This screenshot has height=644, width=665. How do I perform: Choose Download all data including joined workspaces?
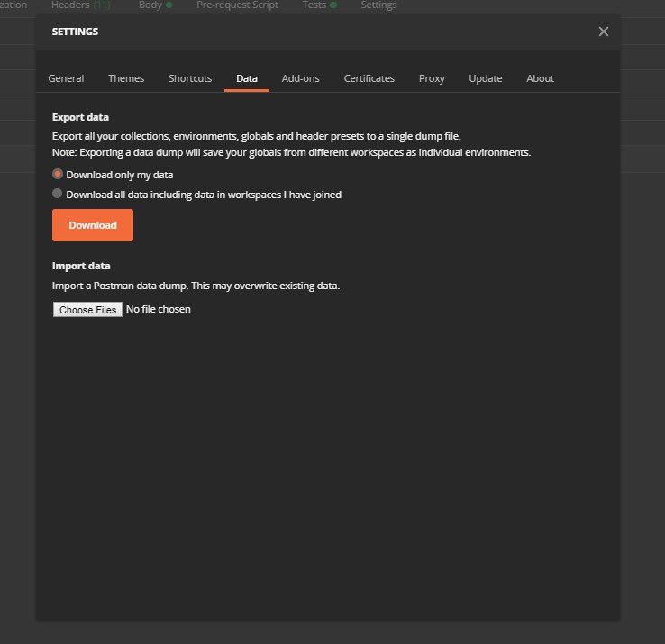click(58, 194)
